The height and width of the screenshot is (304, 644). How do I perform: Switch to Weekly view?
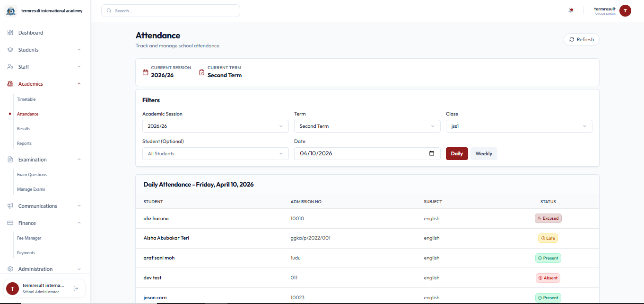[484, 153]
